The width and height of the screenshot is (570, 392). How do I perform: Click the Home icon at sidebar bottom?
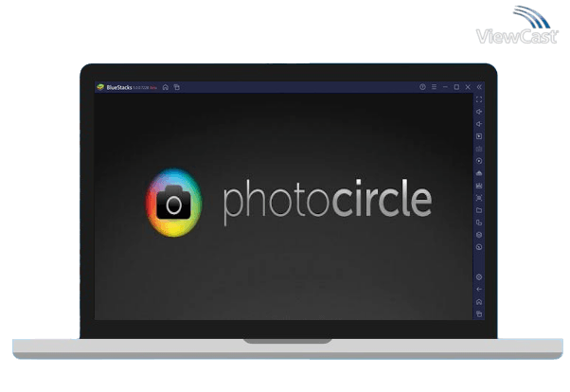click(479, 302)
